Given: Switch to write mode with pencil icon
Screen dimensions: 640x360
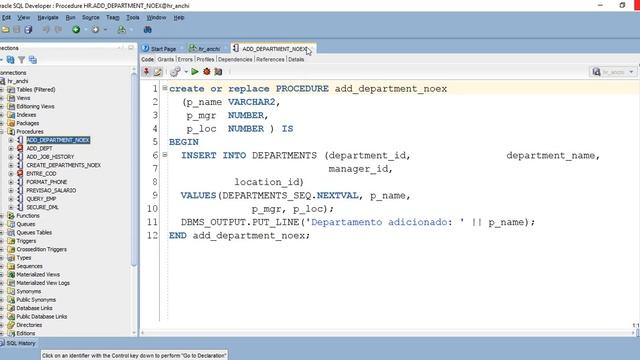Looking at the screenshot, I should [158, 72].
